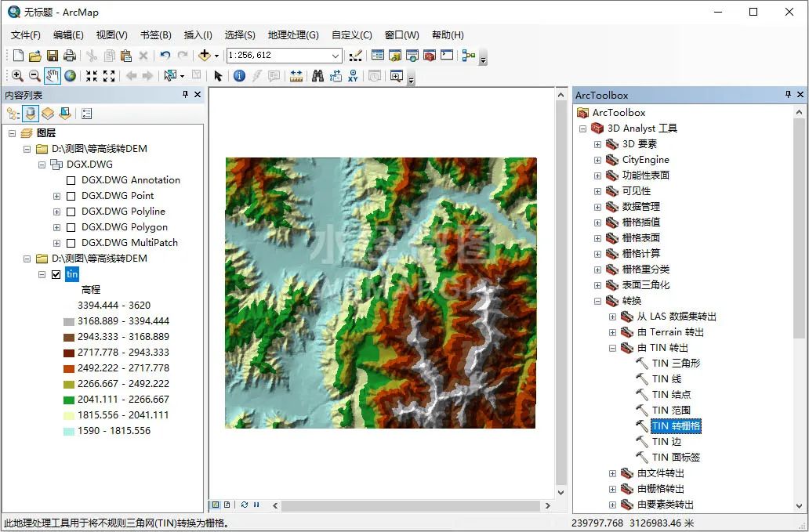Expand the 由栅格转出 toolset
Screen dimensions: 809x532
pyautogui.click(x=612, y=489)
